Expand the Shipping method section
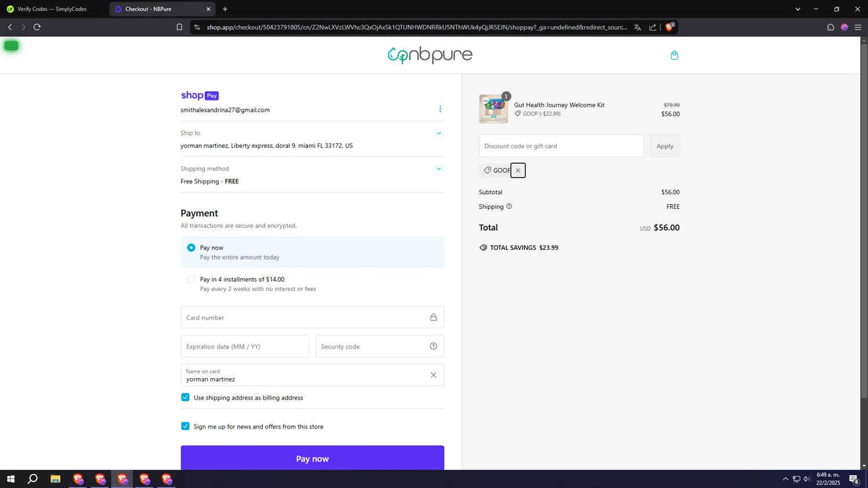Screen dimensions: 868x488 [x=439, y=169]
